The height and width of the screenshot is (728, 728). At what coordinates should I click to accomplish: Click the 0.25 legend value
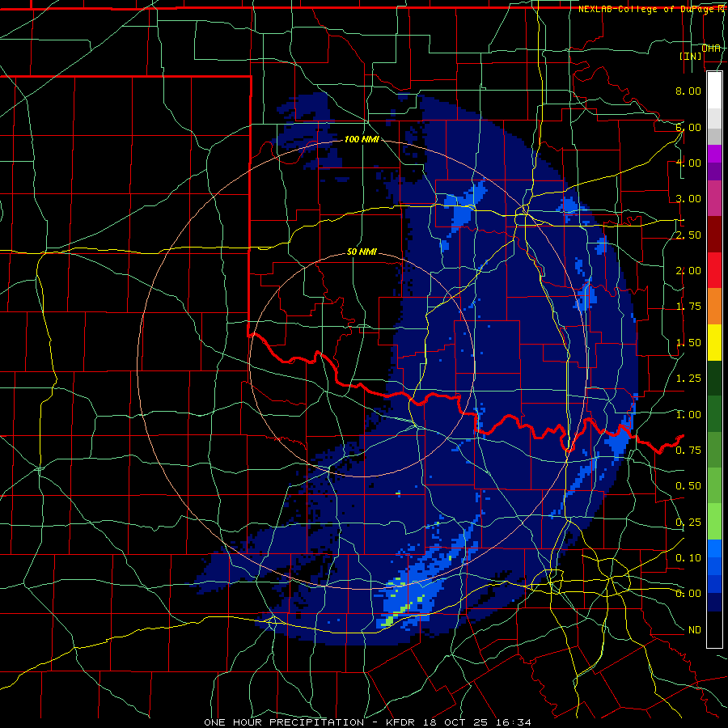[688, 523]
